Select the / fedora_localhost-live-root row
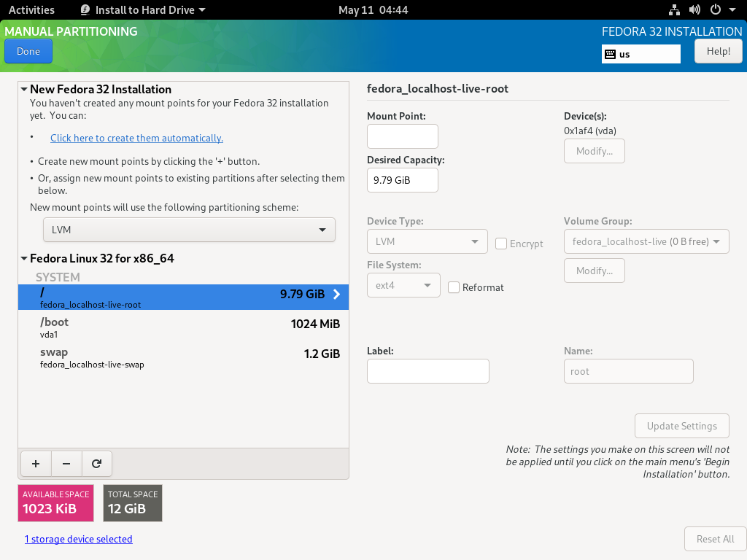747x560 pixels. coord(183,297)
